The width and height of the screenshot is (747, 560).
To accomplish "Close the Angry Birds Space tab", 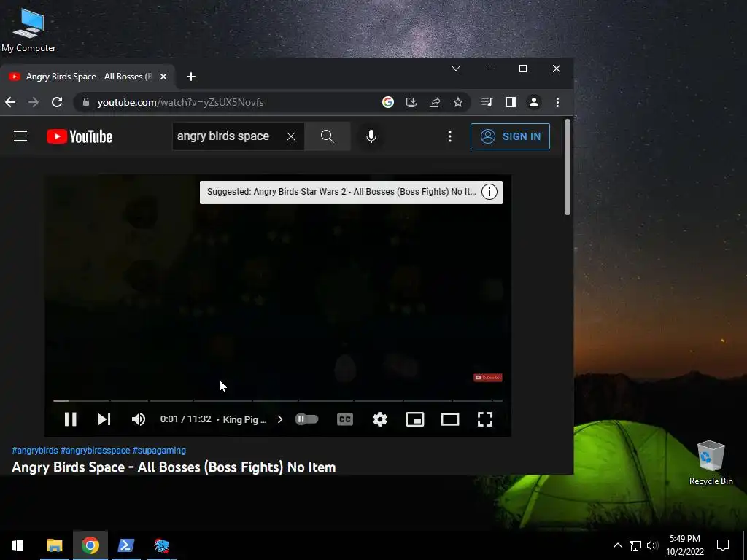I will 163,77.
